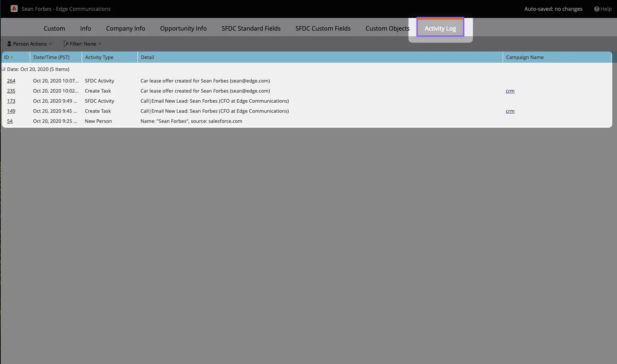Viewport: 617px width, 364px height.
Task: Open activity ID 173 link
Action: pyautogui.click(x=11, y=101)
